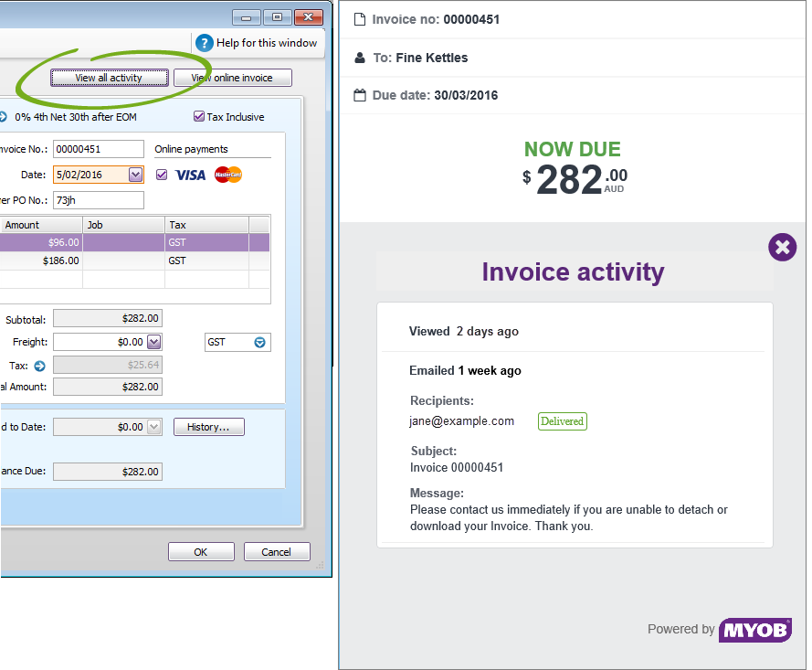The width and height of the screenshot is (812, 670).
Task: Click View all activity button
Action: click(x=109, y=78)
